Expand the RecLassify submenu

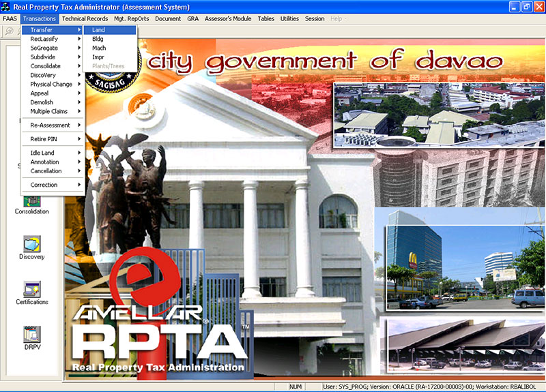pyautogui.click(x=53, y=39)
